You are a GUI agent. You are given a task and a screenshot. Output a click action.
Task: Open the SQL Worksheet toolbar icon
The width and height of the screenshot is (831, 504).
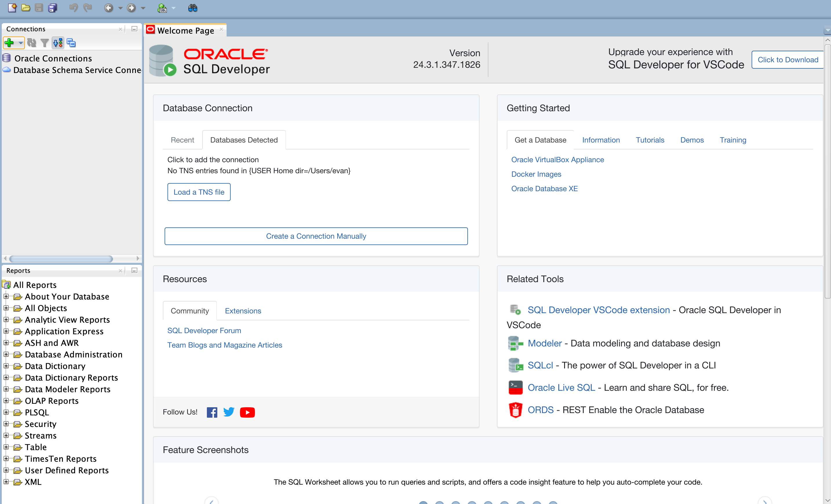click(x=162, y=8)
